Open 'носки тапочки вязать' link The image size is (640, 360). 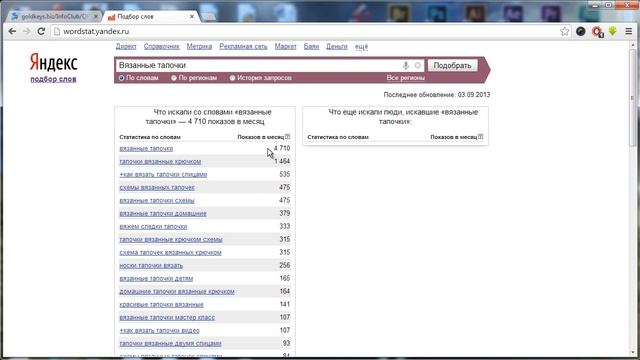pos(151,266)
